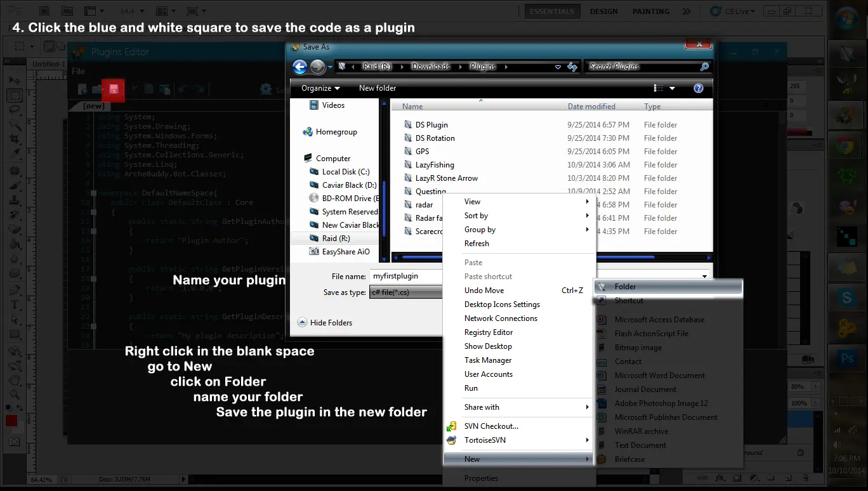Open the Help icon in Save As dialog
This screenshot has width=868, height=491.
point(699,88)
